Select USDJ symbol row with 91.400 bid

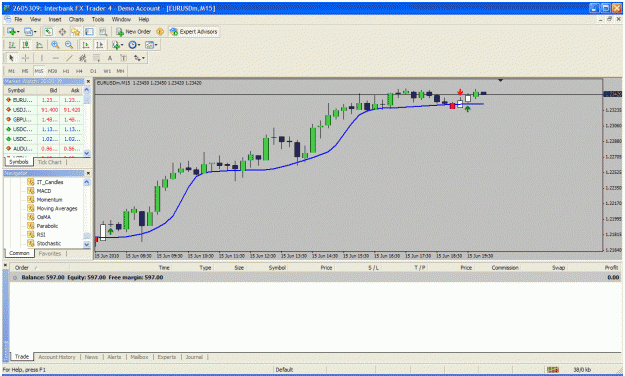[x=44, y=110]
